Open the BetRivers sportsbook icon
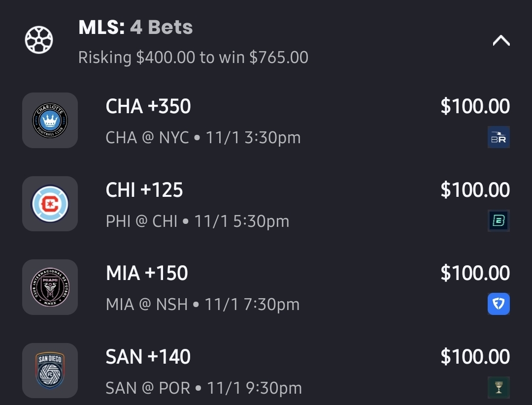The image size is (532, 405). (x=498, y=137)
